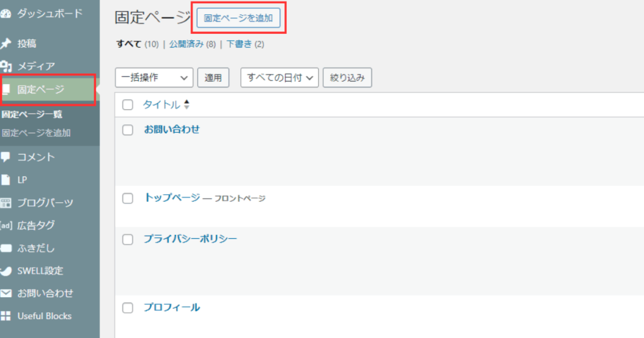Sort by clicking タイトル sort arrows
644x338 pixels.
point(187,104)
